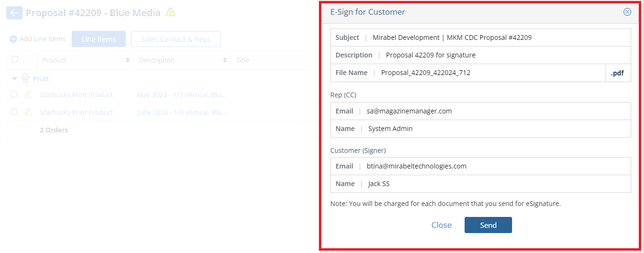
Task: Toggle the select-all checkbox in table header
Action: [x=15, y=59]
